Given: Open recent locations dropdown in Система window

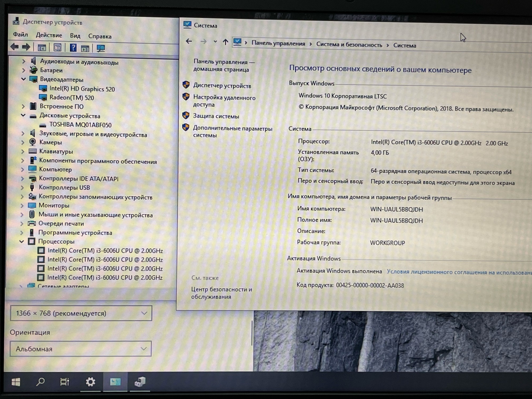Looking at the screenshot, I should 215,42.
